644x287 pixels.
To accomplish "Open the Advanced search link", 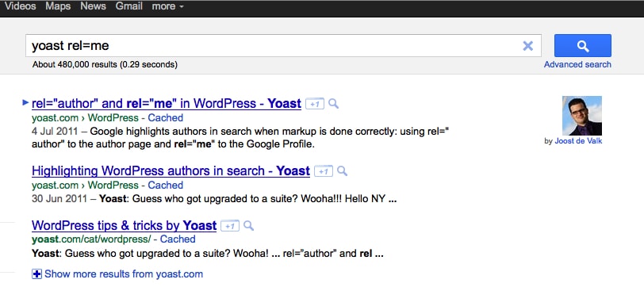I will [x=577, y=64].
